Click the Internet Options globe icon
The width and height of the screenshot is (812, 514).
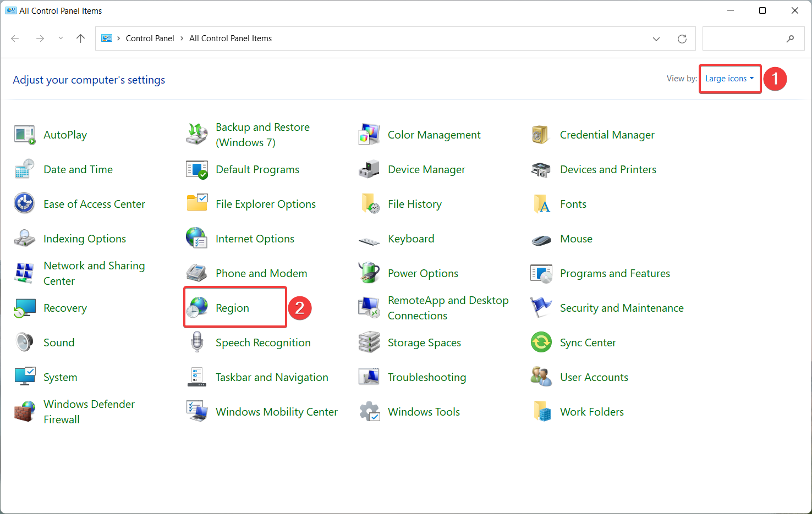tap(197, 239)
